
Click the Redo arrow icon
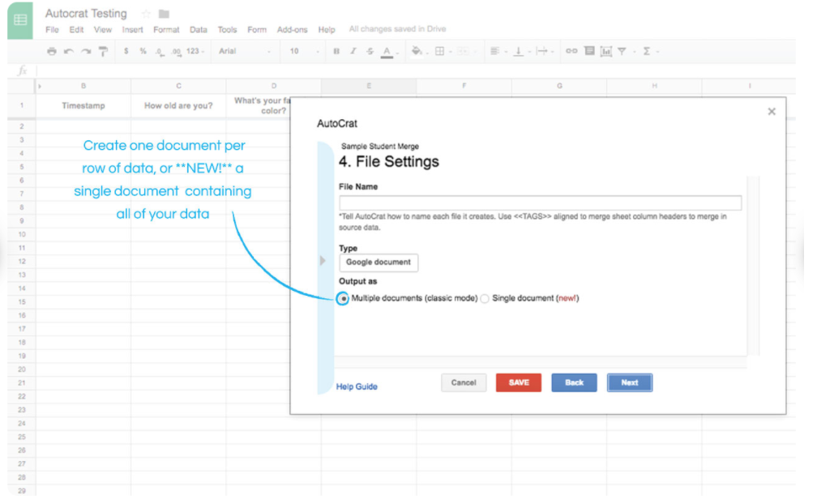tap(86, 51)
